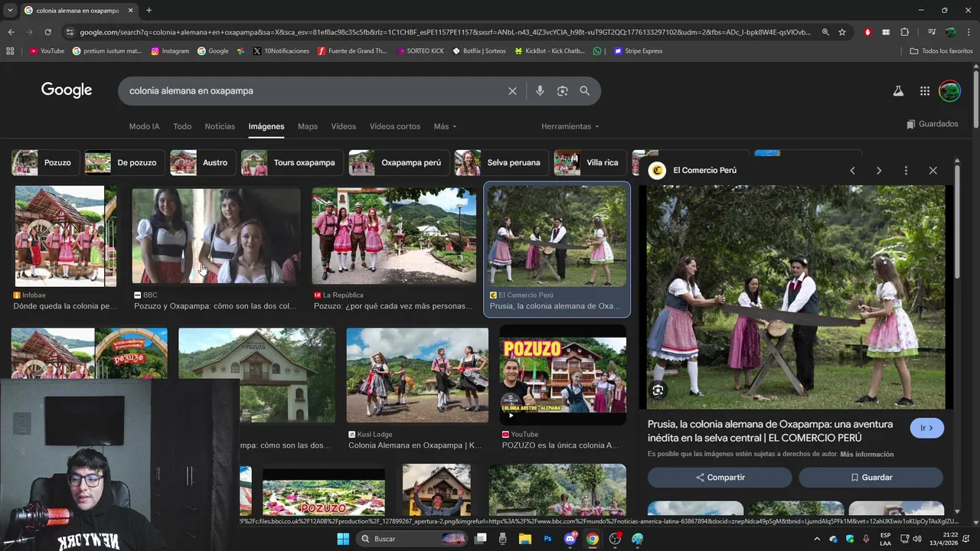Open Chrome extensions puzzle icon
The width and height of the screenshot is (980, 551).
904,32
